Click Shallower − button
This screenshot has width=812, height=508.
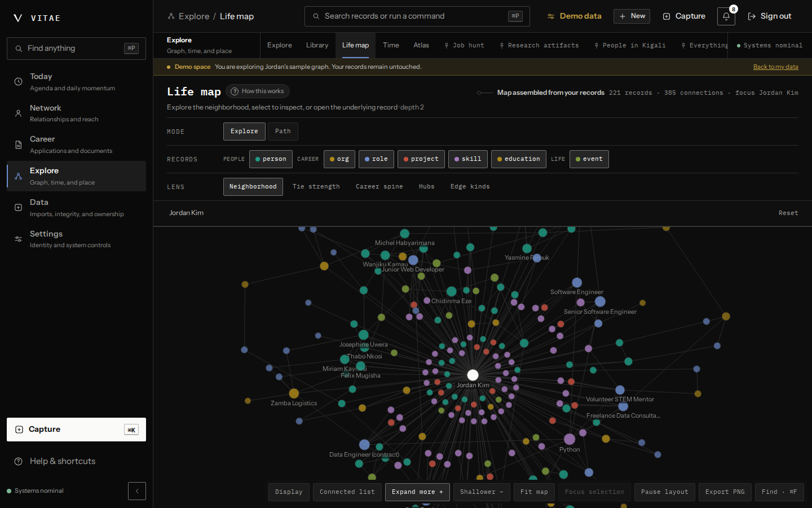pyautogui.click(x=482, y=492)
